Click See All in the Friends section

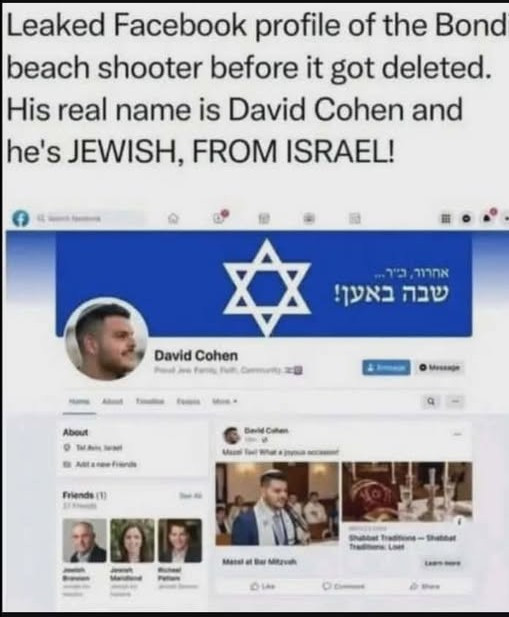[x=191, y=495]
